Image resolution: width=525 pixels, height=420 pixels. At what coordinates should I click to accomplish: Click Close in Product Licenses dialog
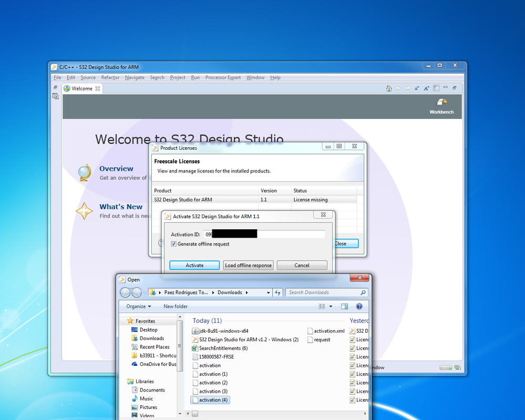coord(346,243)
